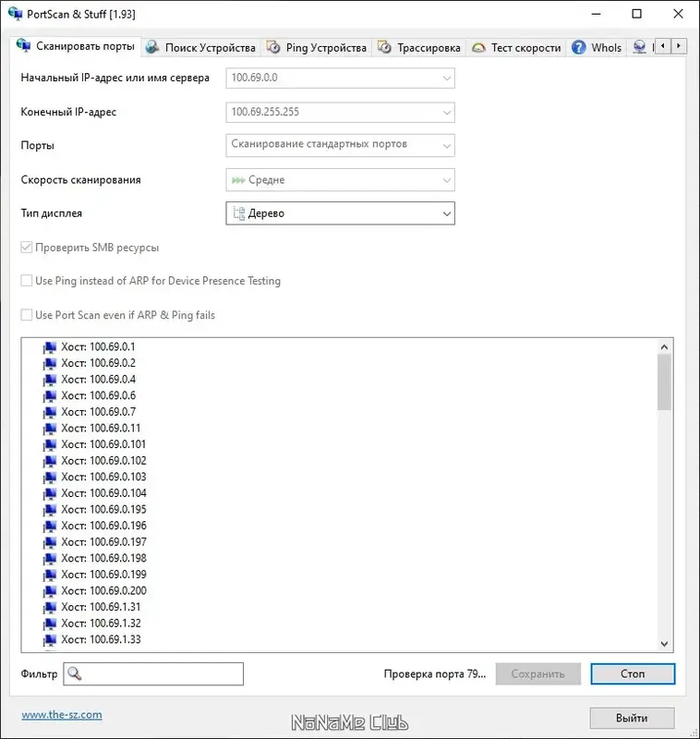The width and height of the screenshot is (700, 739).
Task: Click host icon for 100.69.0.11
Action: (x=50, y=429)
